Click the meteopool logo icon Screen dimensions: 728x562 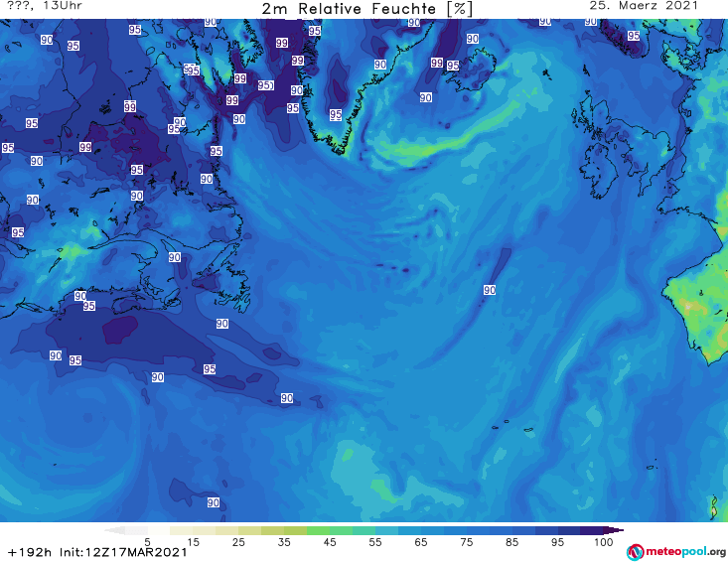pyautogui.click(x=635, y=552)
